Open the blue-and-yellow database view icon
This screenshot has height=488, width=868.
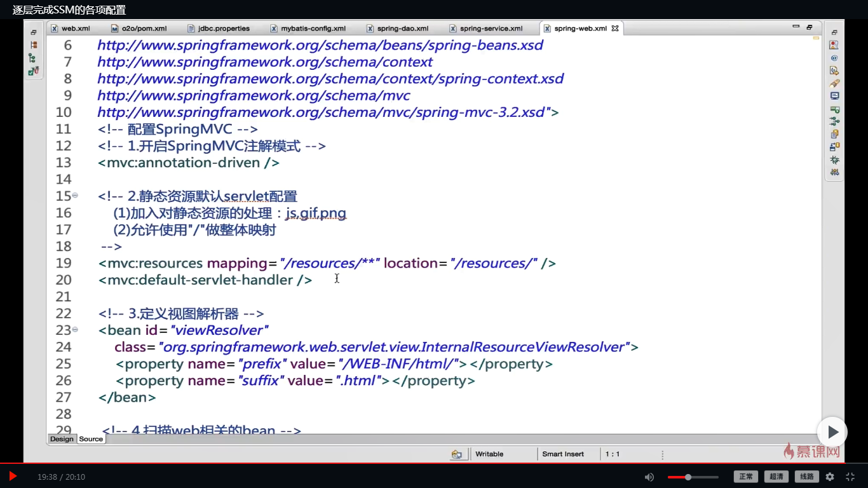(x=834, y=147)
